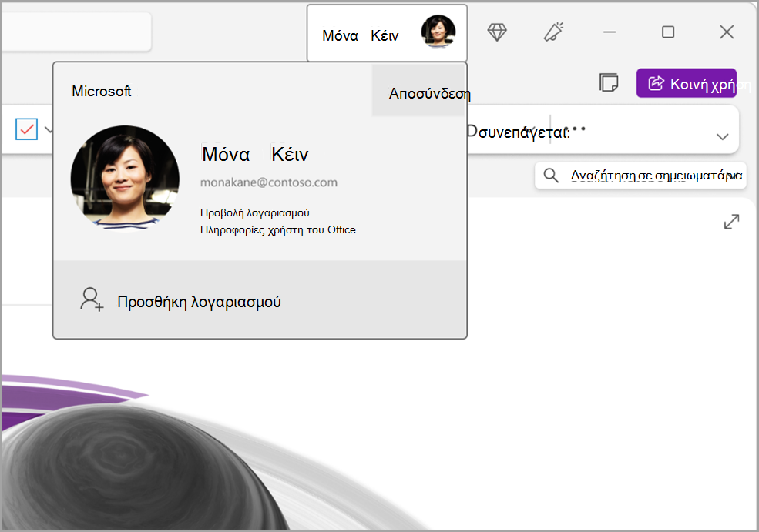Image resolution: width=759 pixels, height=532 pixels.
Task: Minimize the OneNote window
Action: [610, 32]
